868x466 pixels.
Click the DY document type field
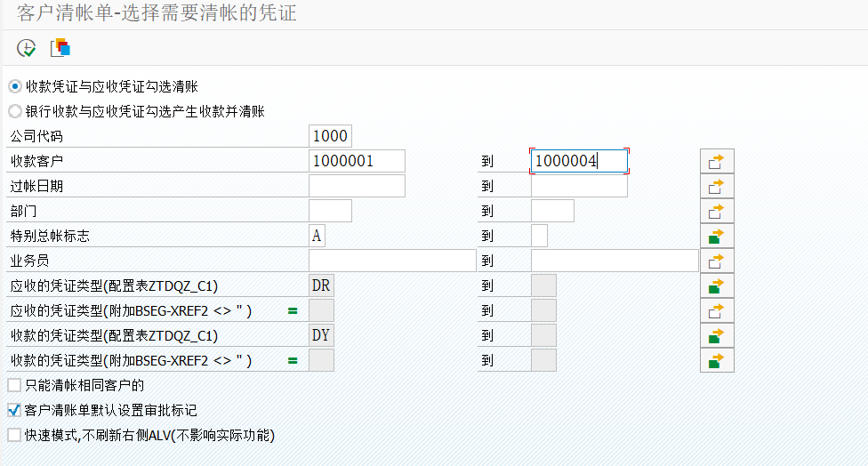coord(321,335)
